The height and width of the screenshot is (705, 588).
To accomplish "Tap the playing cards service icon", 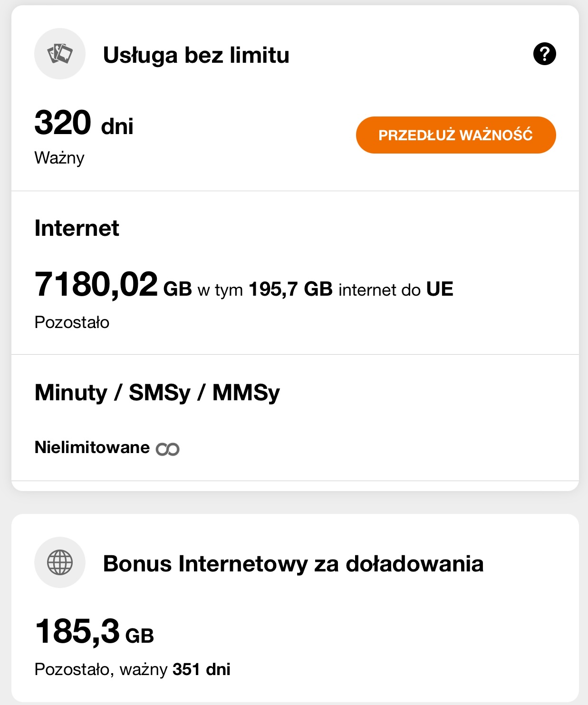I will [x=60, y=54].
